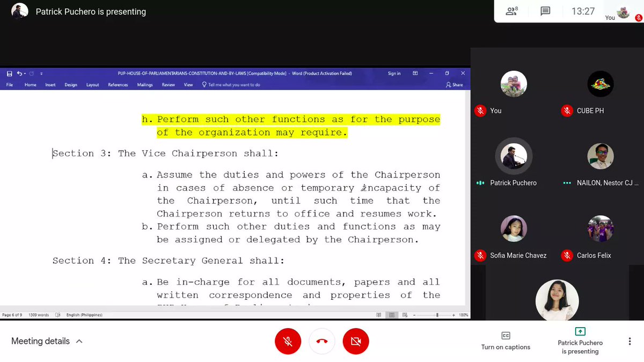
Task: Click Sofia Marie Chavez participant tile
Action: coord(514,228)
